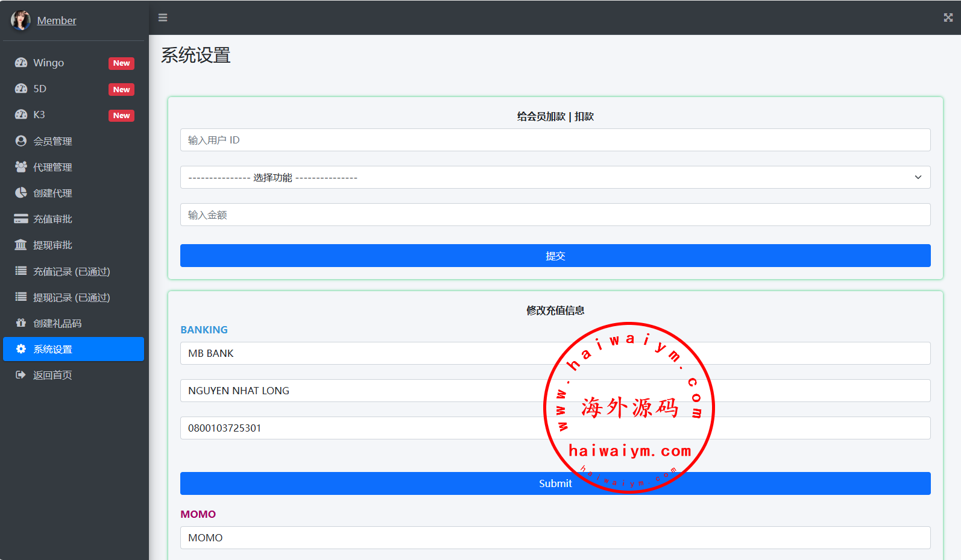Click the credit card icon beside 充值审批

click(21, 219)
